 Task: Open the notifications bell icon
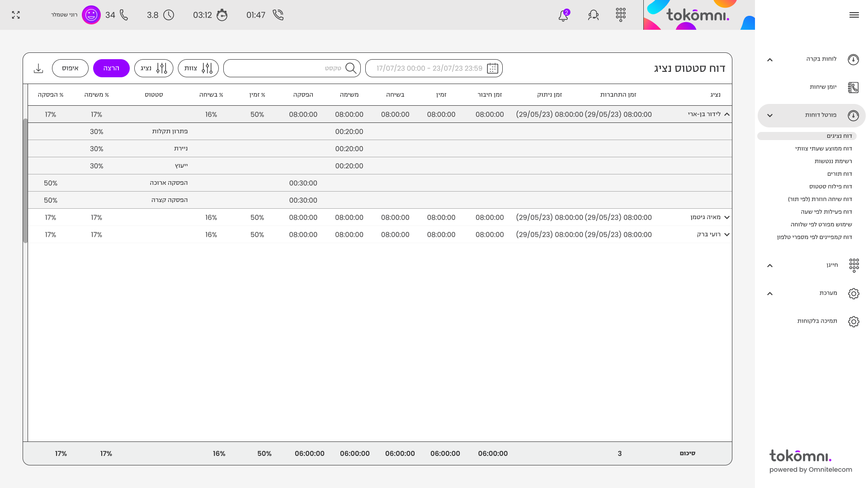click(x=563, y=15)
